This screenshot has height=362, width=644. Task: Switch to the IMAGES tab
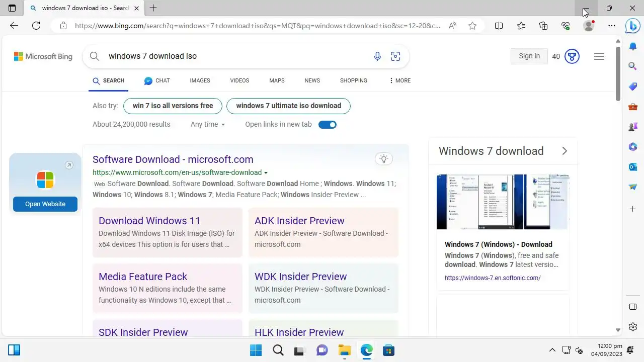tap(200, 80)
